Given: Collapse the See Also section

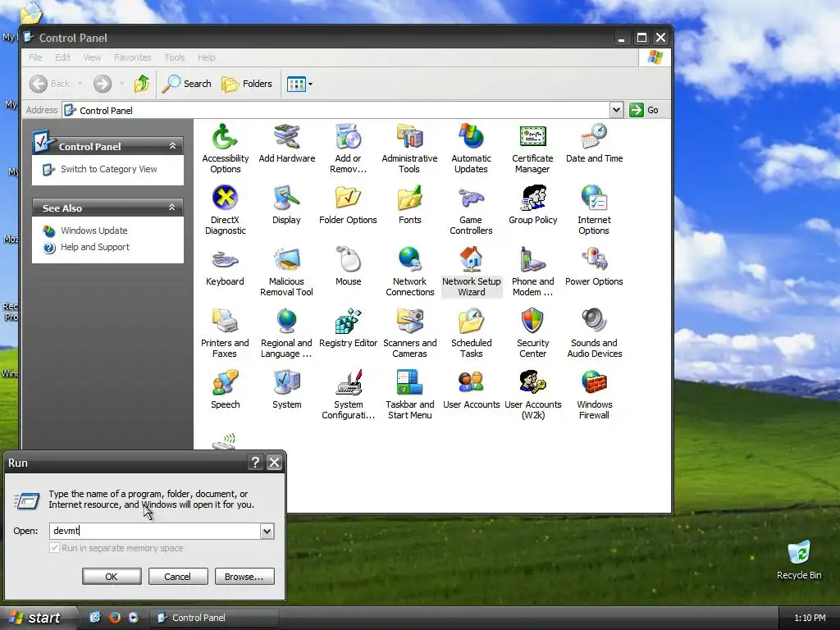Looking at the screenshot, I should [x=172, y=208].
